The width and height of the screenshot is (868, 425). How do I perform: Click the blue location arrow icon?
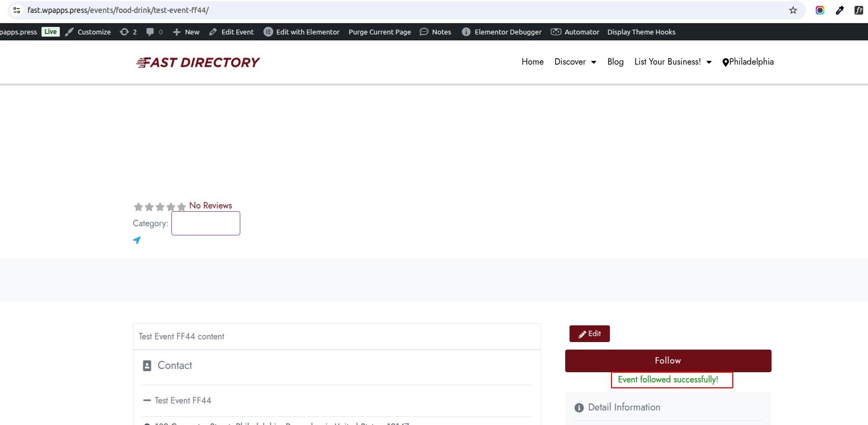pyautogui.click(x=137, y=240)
